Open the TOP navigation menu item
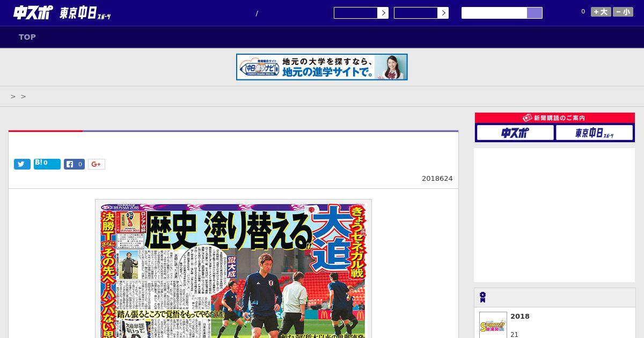The image size is (644, 338). click(x=27, y=37)
